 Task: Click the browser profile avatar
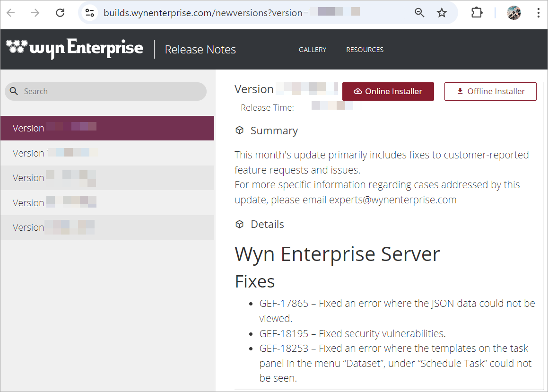514,13
